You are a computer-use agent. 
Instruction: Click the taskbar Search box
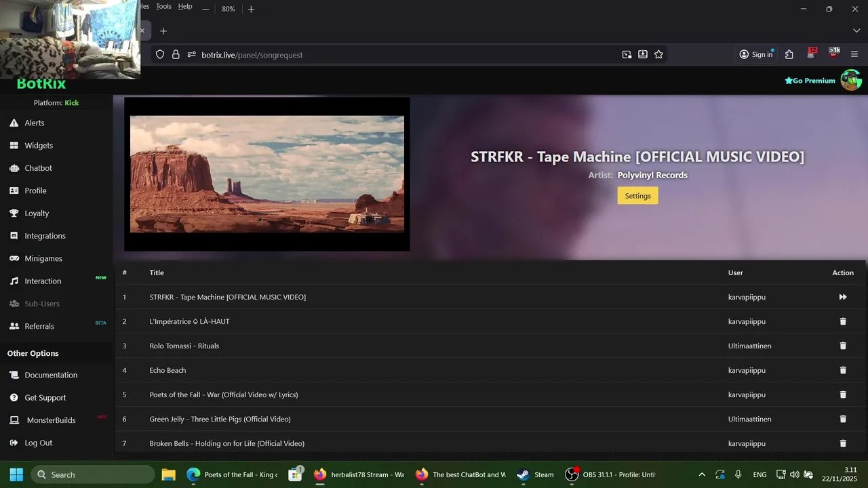click(x=93, y=474)
